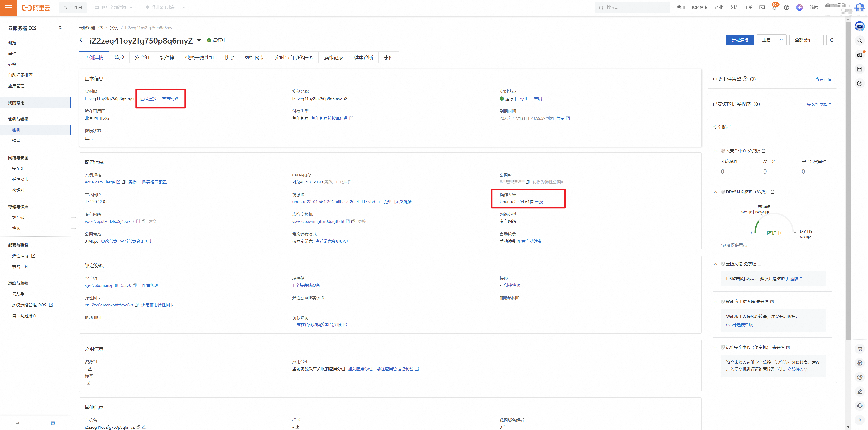Click the vertical page scrollbar
The image size is (868, 430).
point(848,181)
